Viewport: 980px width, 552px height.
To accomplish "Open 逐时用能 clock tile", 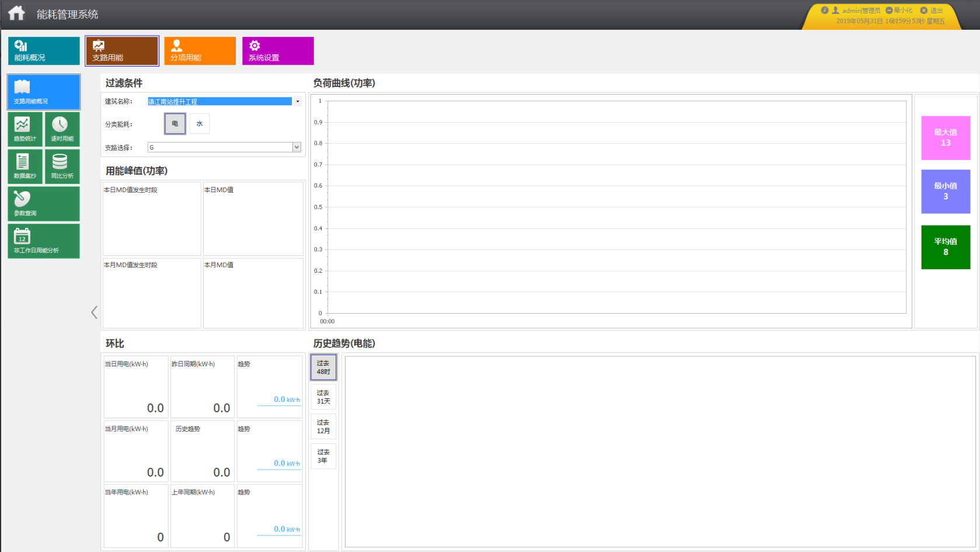I will pyautogui.click(x=62, y=129).
